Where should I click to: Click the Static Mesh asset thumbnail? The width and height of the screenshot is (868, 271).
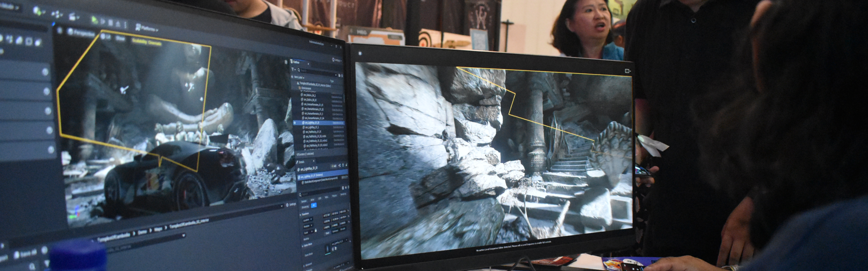(x=328, y=249)
